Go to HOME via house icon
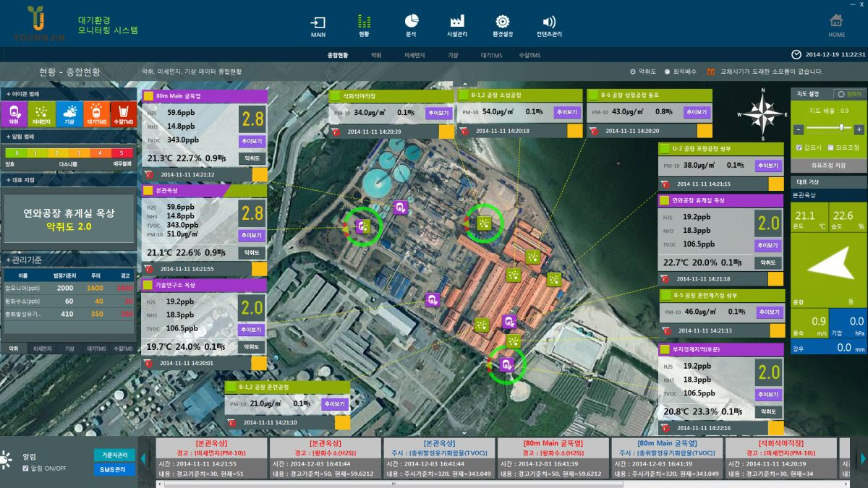 pyautogui.click(x=836, y=20)
